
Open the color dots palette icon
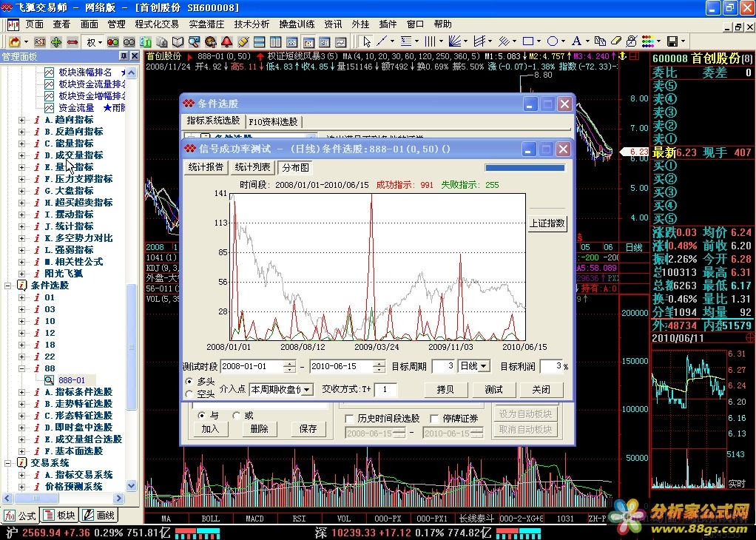[x=647, y=42]
